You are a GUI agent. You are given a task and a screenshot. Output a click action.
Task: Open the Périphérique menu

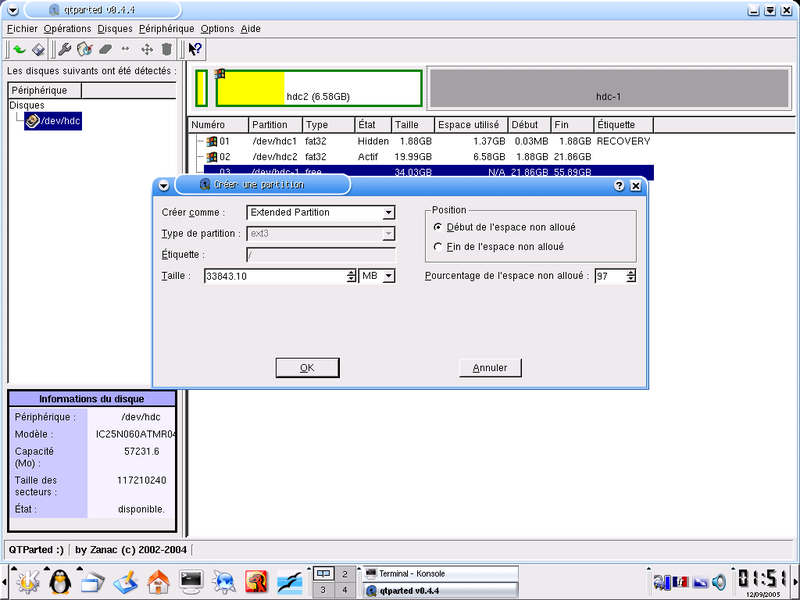166,29
